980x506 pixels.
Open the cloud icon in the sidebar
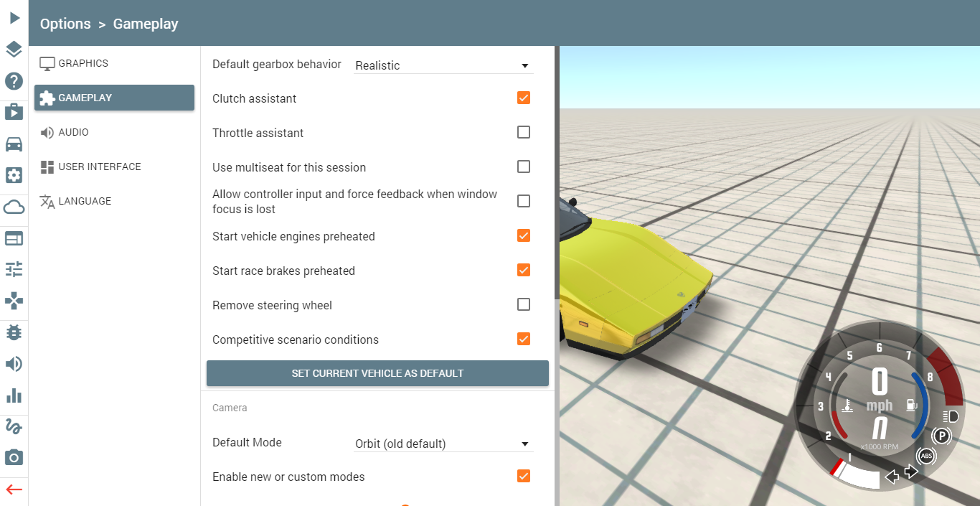14,207
